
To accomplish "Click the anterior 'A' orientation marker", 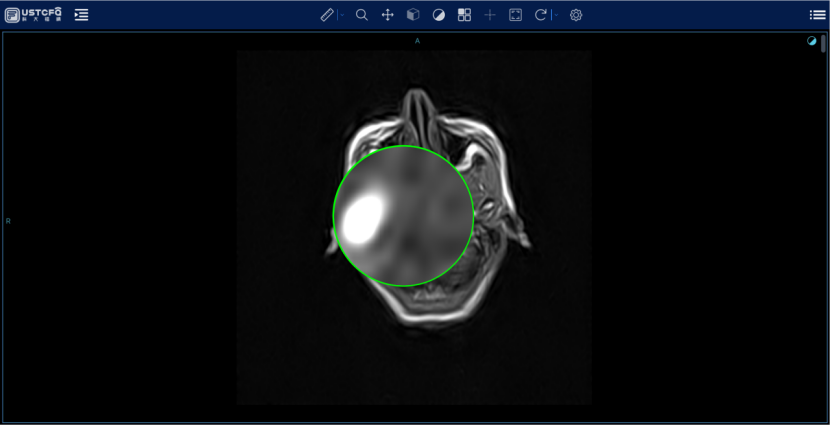I will pyautogui.click(x=417, y=41).
